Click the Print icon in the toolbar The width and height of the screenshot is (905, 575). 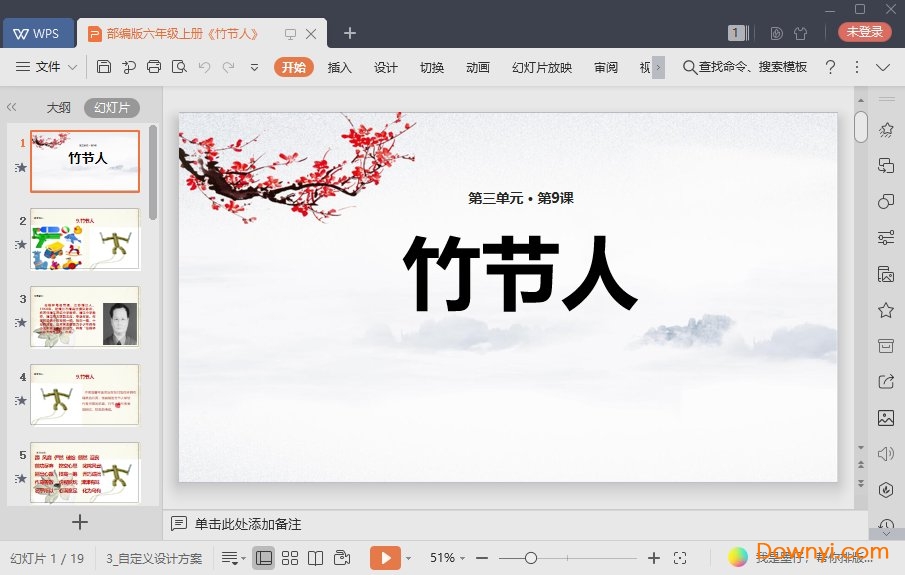tap(154, 67)
